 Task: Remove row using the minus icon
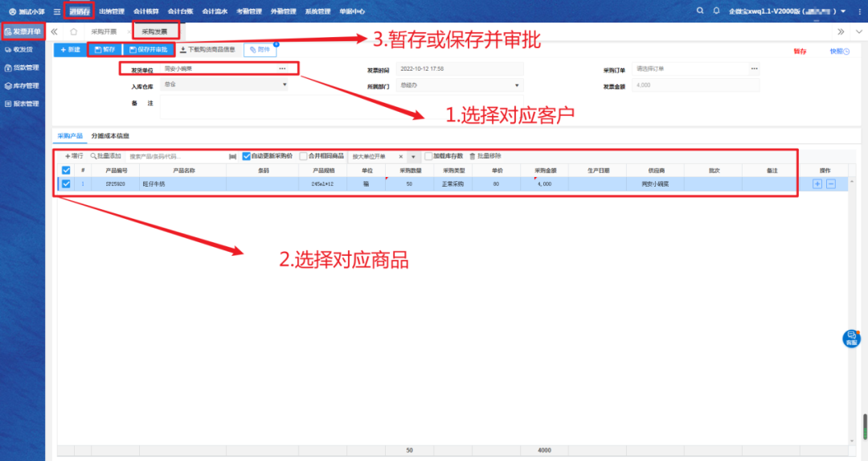(831, 183)
